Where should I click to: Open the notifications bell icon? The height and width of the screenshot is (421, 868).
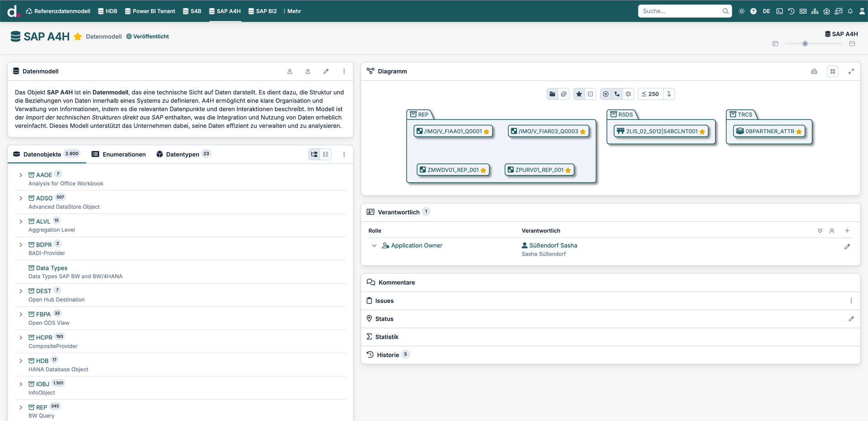(x=850, y=11)
